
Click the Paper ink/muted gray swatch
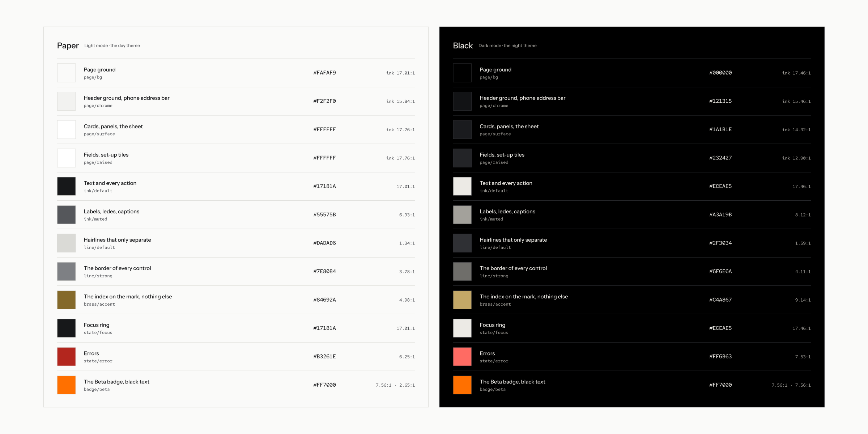[67, 215]
